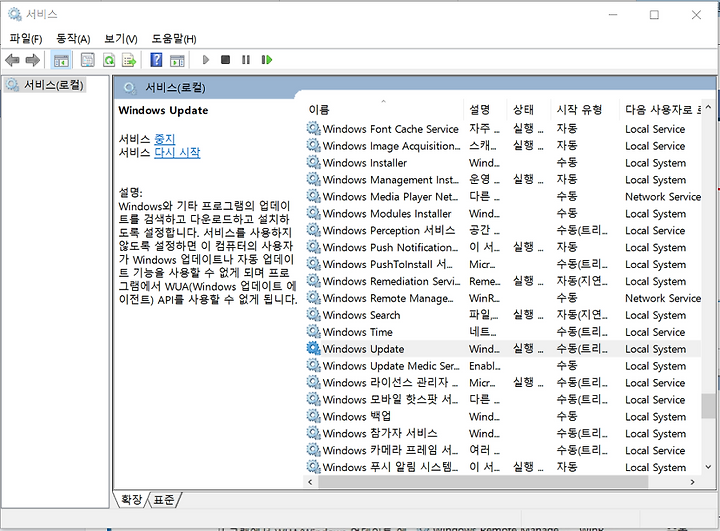Click the gear icon of Windows Installer
Image resolution: width=720 pixels, height=531 pixels.
coord(313,162)
